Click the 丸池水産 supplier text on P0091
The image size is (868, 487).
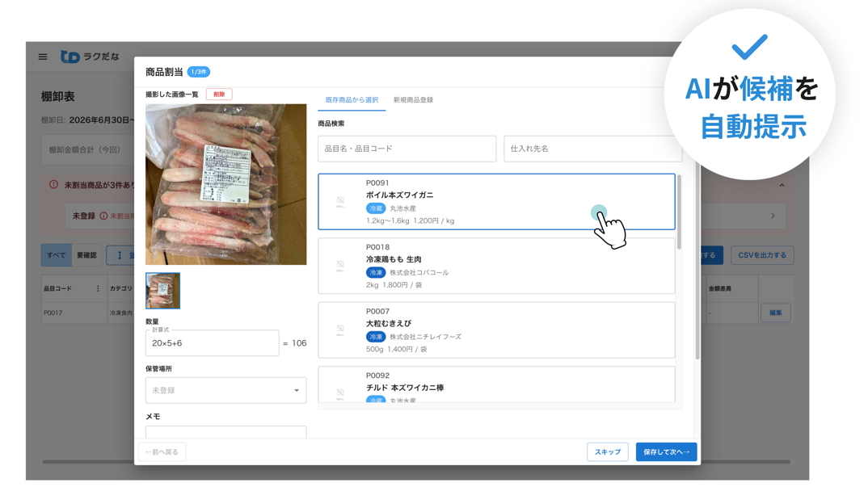tap(403, 208)
